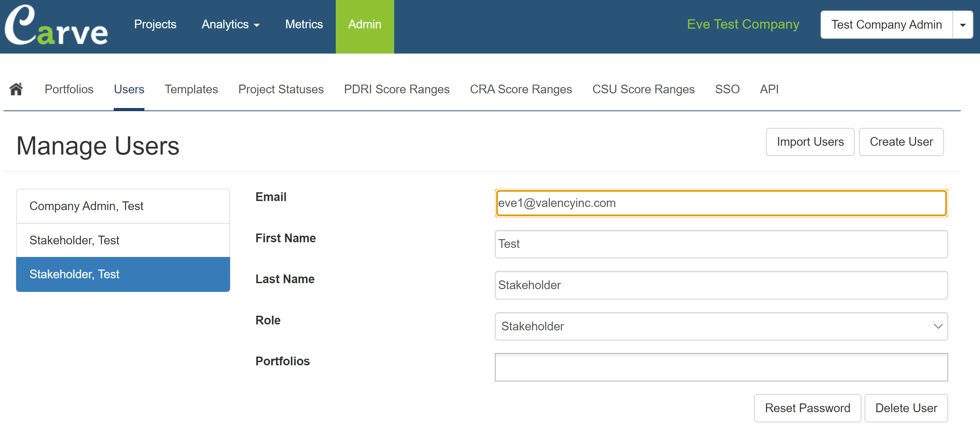Screen dimensions: 980x430
Task: Open the Metrics page
Action: point(304,24)
